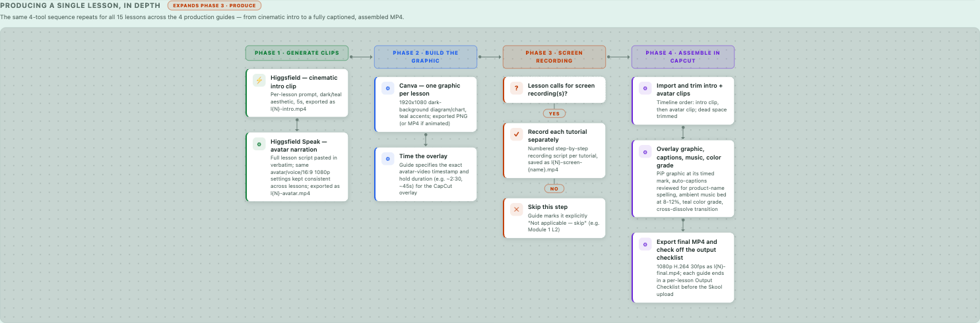
Task: Click the Expands Phase 3 Produce badge
Action: pos(214,5)
